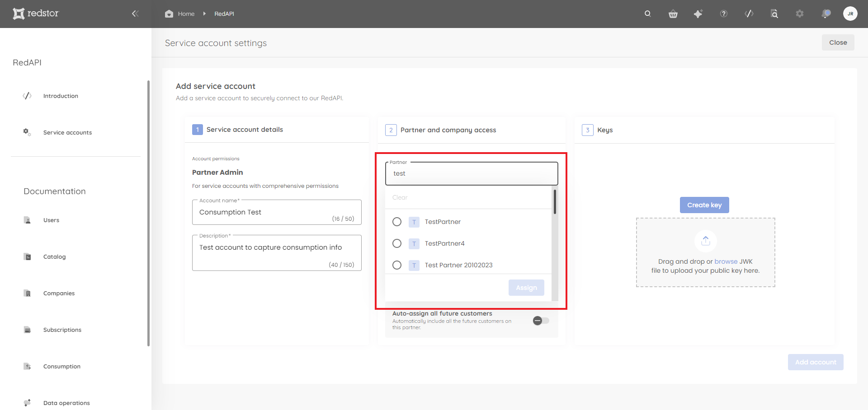Open the document search icon

(x=774, y=14)
